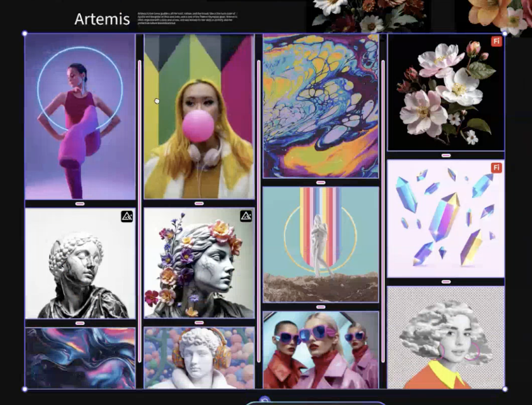
Task: Click the bottom-left selection corner handle
Action: coord(25,388)
